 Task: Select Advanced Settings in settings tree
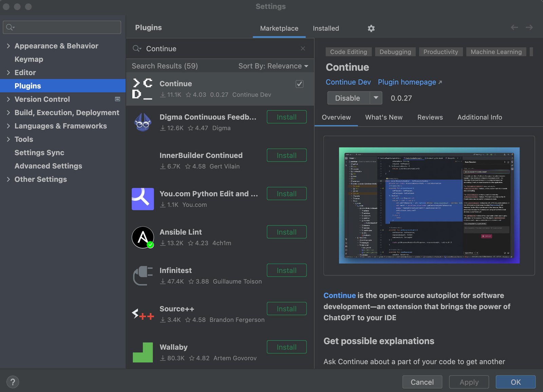(x=48, y=166)
